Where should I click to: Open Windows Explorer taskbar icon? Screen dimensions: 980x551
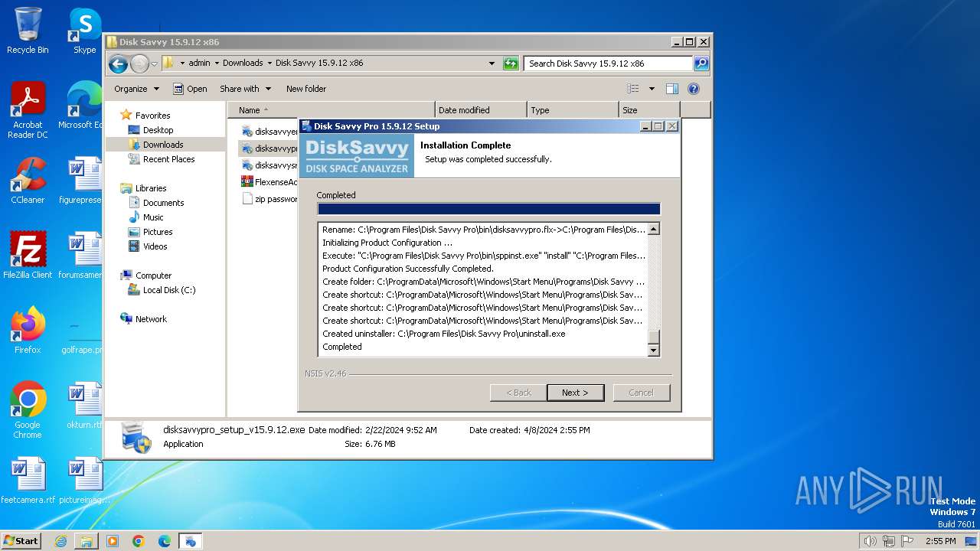pyautogui.click(x=87, y=541)
